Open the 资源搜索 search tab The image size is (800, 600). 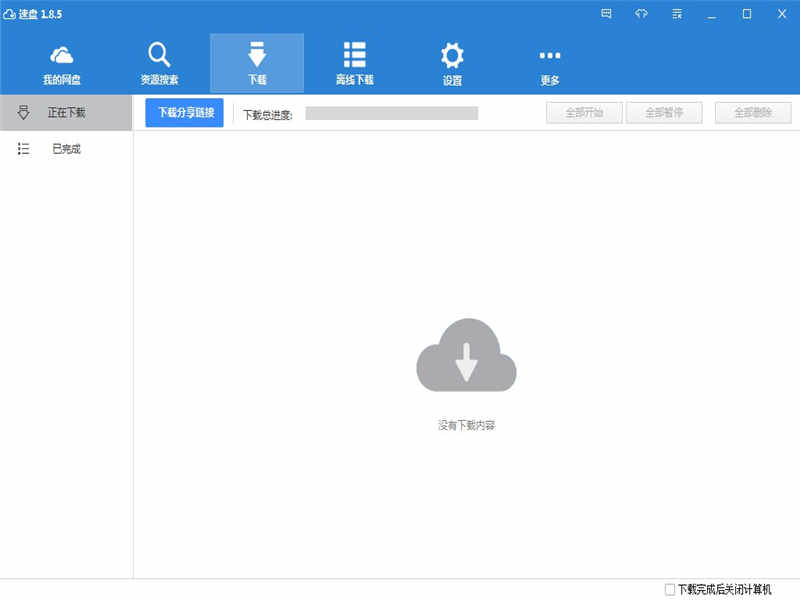tap(159, 64)
